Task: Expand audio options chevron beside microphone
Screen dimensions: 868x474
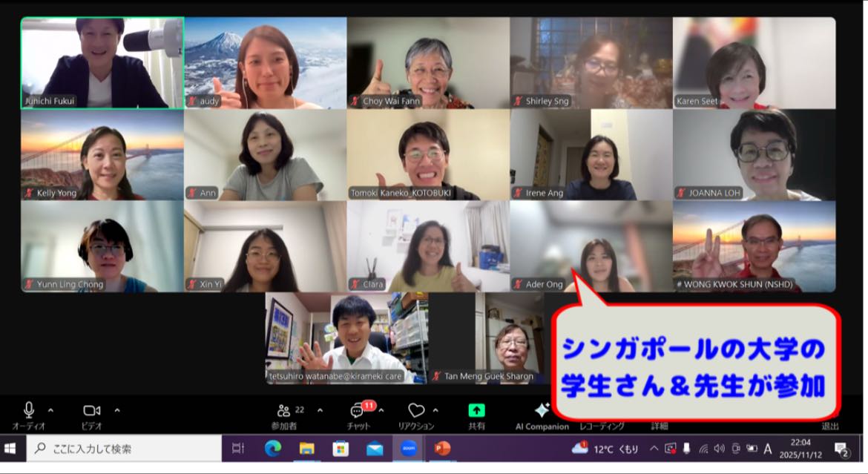Action: tap(50, 410)
